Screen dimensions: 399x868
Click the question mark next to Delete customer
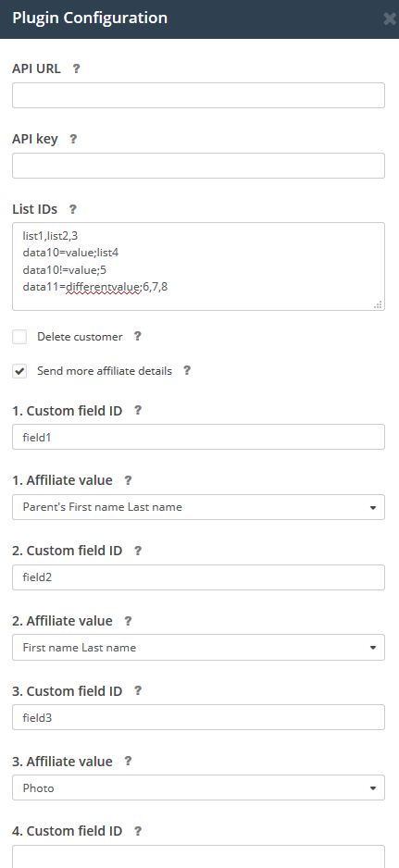click(x=138, y=336)
